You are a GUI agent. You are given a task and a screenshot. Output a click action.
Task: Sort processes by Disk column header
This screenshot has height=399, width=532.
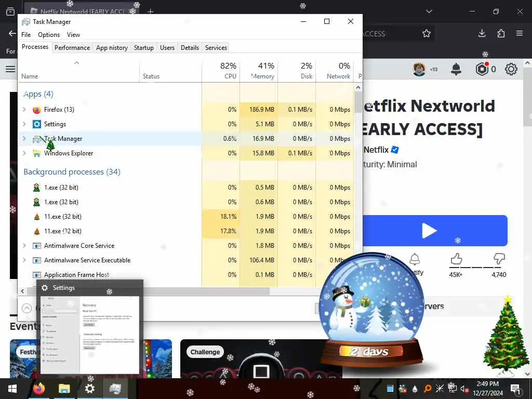point(297,71)
